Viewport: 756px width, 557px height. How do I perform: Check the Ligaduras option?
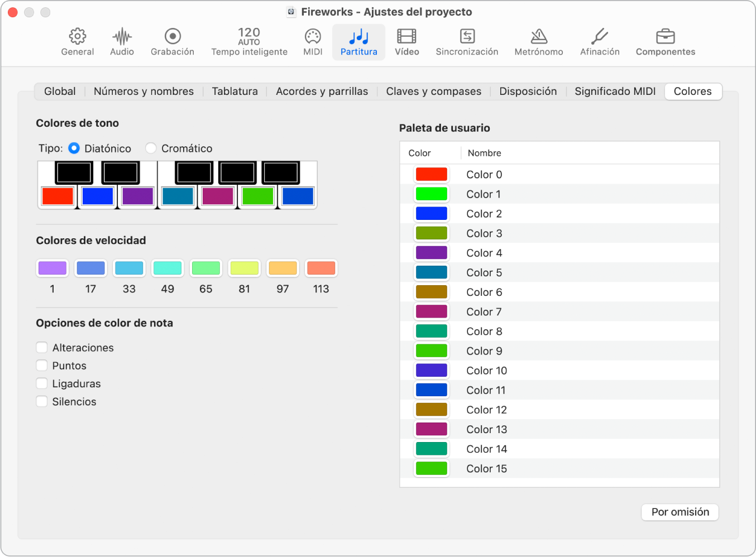click(42, 383)
